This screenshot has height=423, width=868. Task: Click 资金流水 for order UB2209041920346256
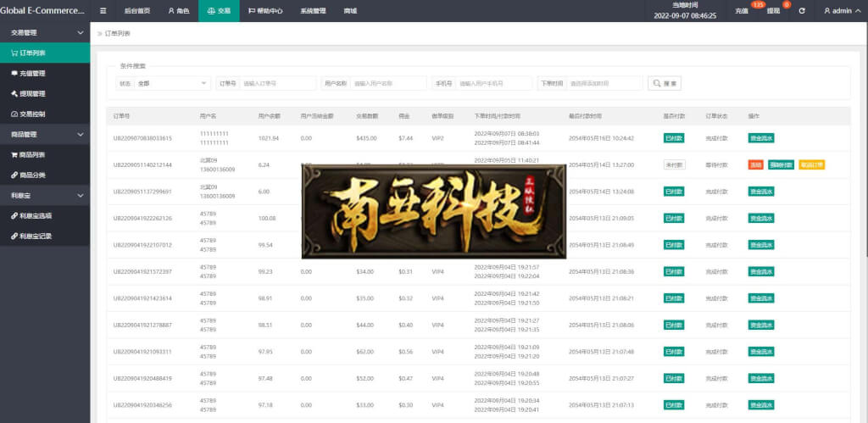tap(761, 404)
